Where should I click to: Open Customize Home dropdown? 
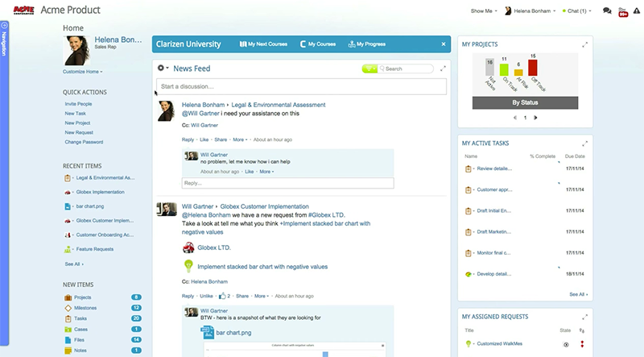pyautogui.click(x=83, y=72)
